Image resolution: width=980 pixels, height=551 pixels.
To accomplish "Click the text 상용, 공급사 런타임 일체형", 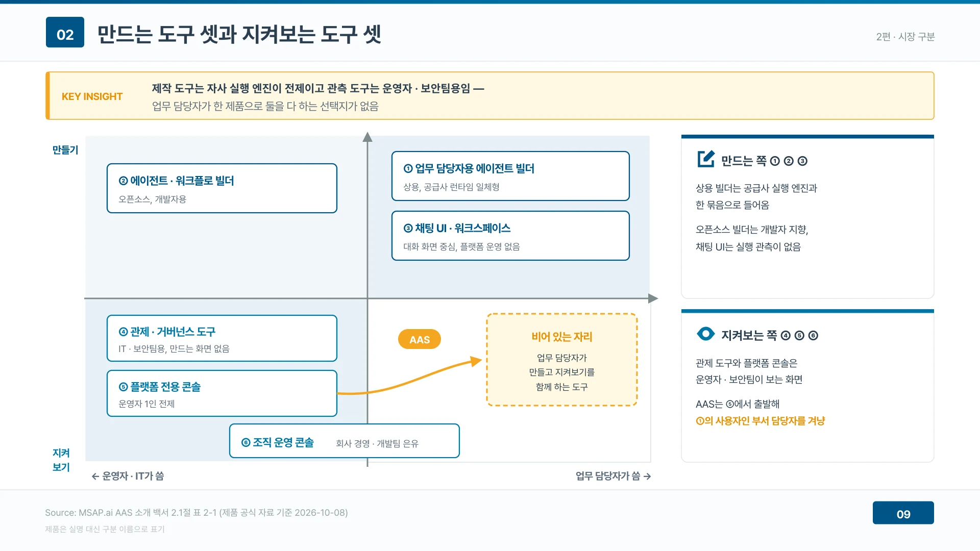I will (x=451, y=187).
